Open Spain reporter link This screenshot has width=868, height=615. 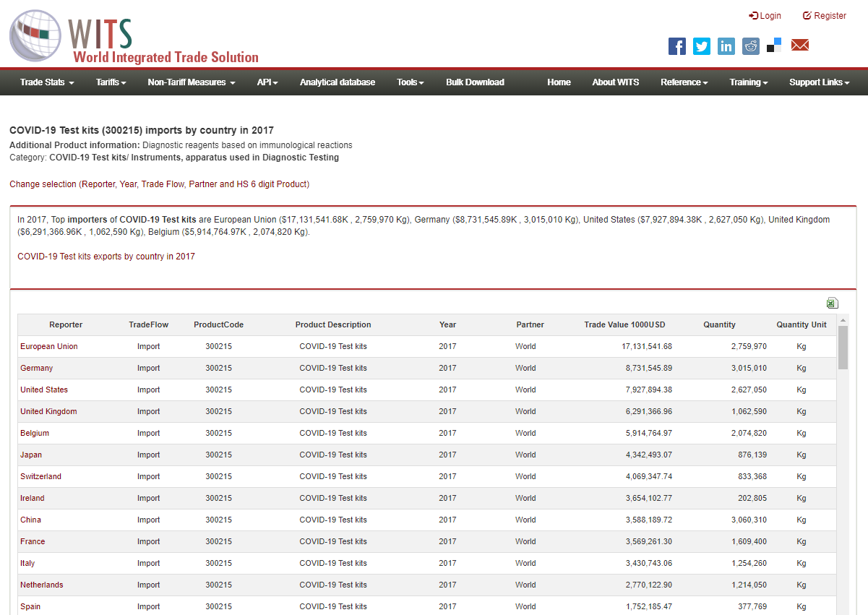[30, 606]
